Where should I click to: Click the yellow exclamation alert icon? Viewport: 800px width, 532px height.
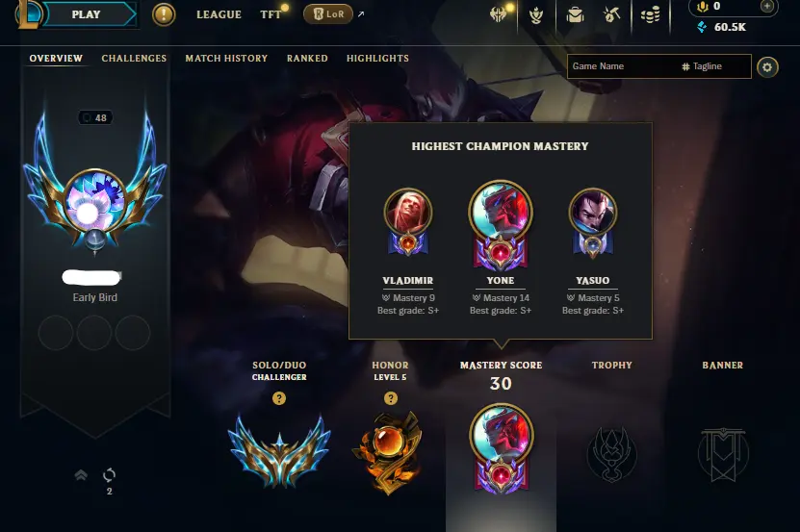tap(164, 14)
